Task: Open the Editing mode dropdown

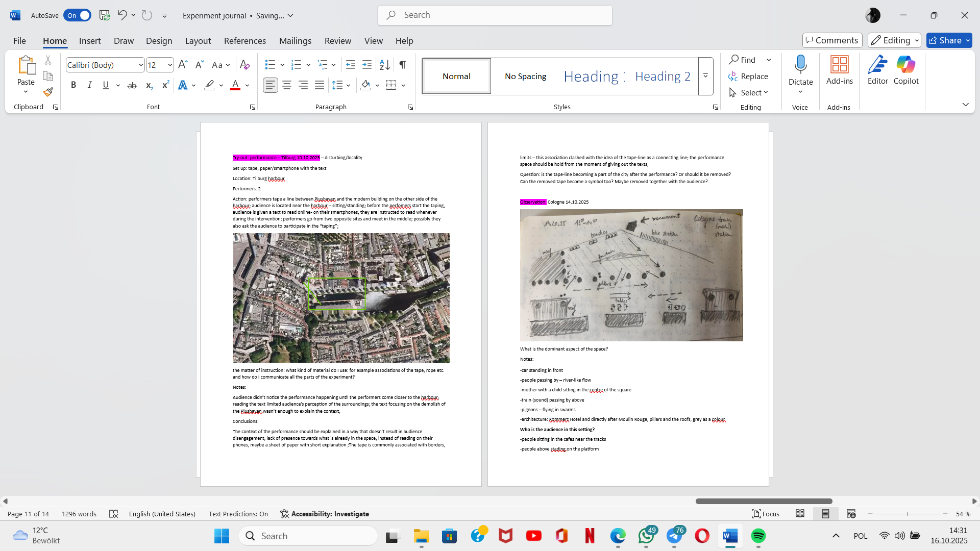Action: click(894, 40)
